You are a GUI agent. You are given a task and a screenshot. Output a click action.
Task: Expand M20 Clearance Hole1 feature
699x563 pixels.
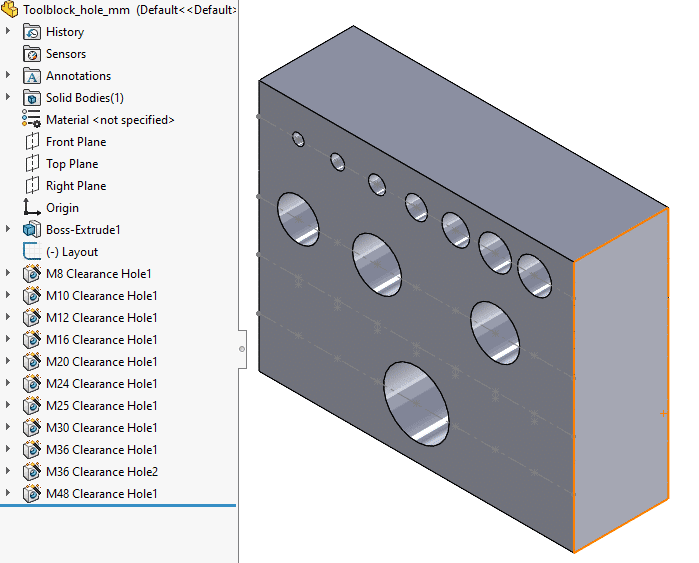[x=8, y=361]
